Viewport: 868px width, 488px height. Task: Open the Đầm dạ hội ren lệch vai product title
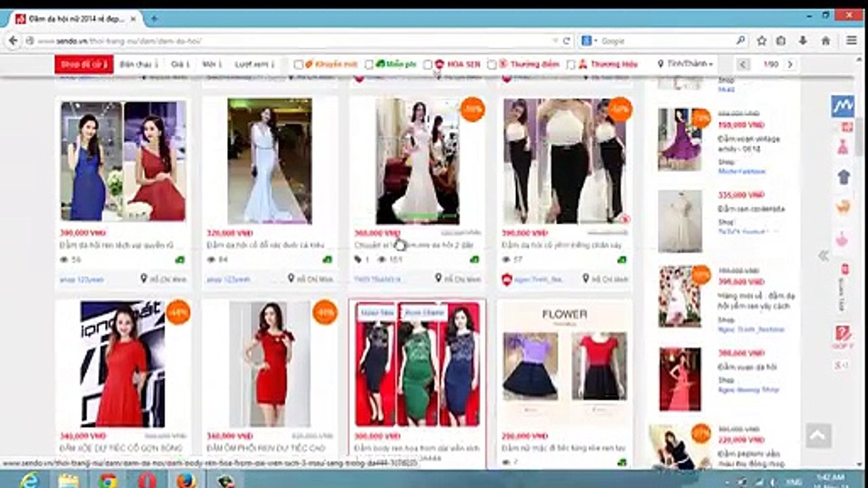pos(117,245)
